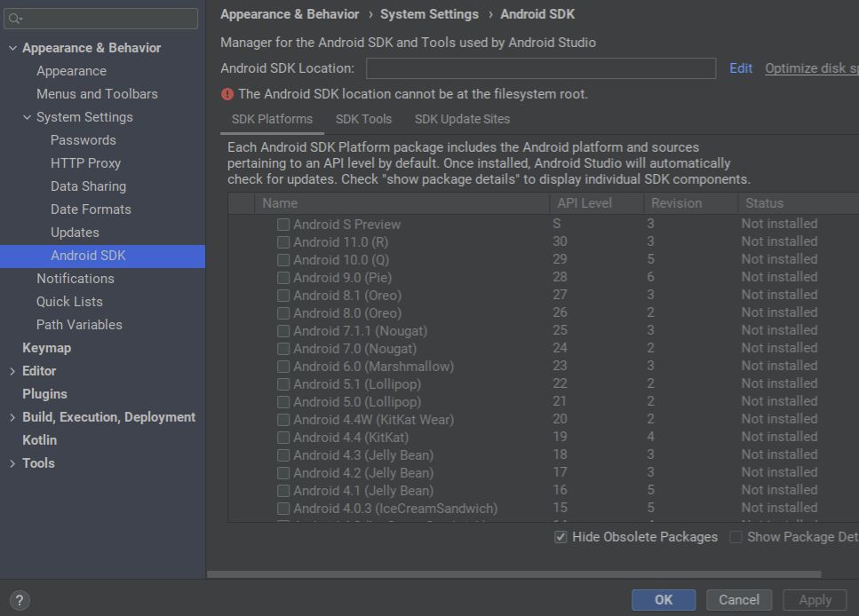Click the Android 4.3 (Jelly Bean) row name
Viewport: 859px width, 616px height.
point(363,455)
